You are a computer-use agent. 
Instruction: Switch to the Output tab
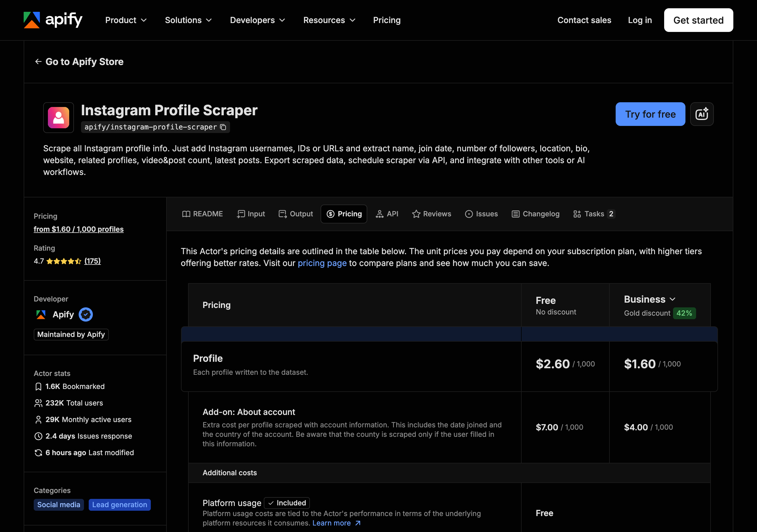point(296,214)
